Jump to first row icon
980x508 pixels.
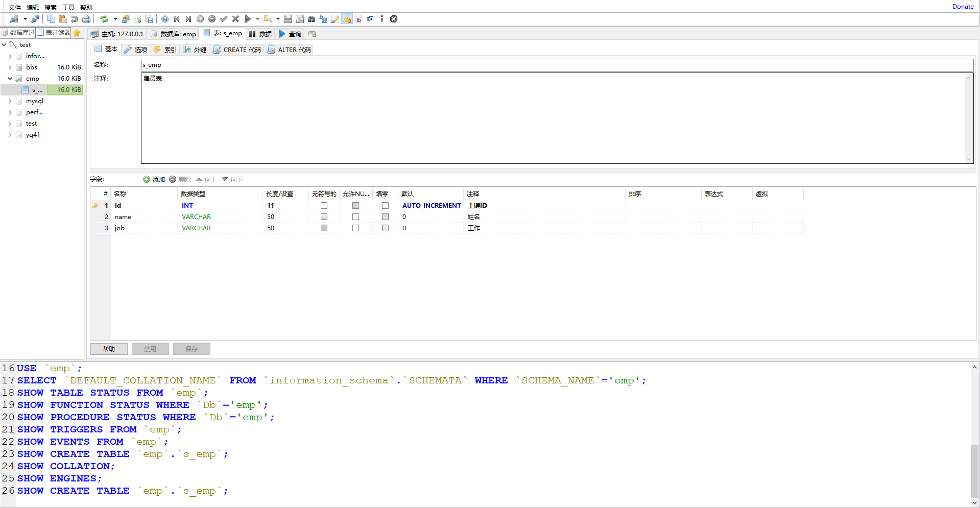177,19
